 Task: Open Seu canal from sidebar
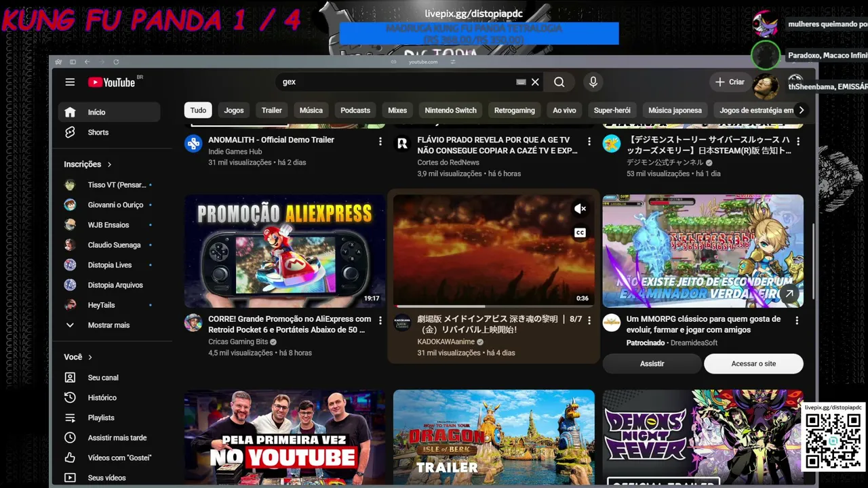tap(109, 378)
